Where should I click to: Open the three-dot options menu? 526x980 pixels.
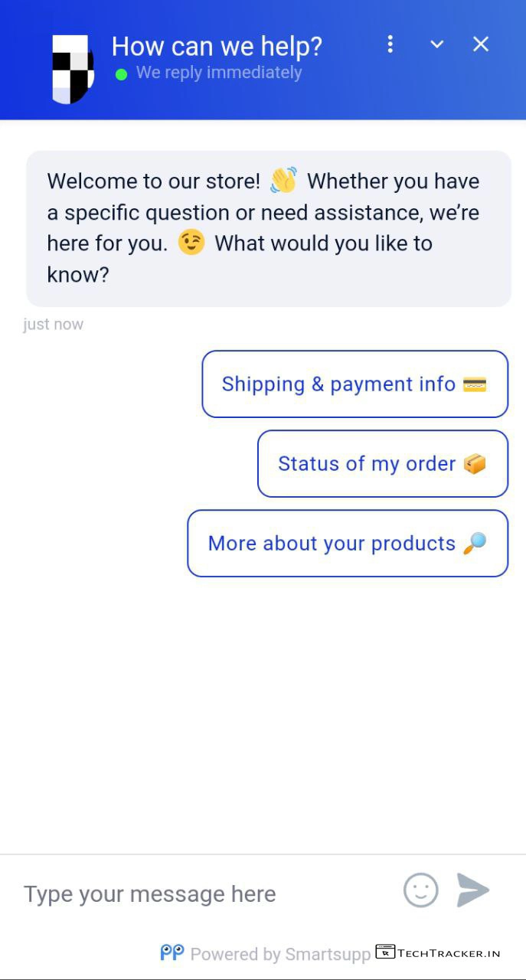[390, 44]
